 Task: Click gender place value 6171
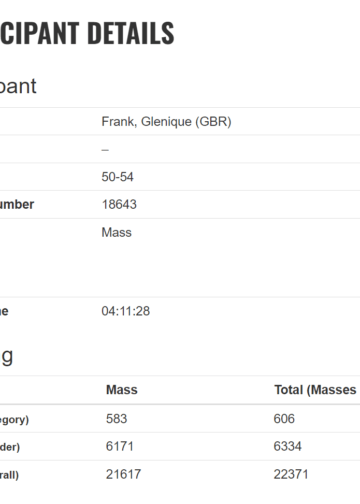[119, 446]
